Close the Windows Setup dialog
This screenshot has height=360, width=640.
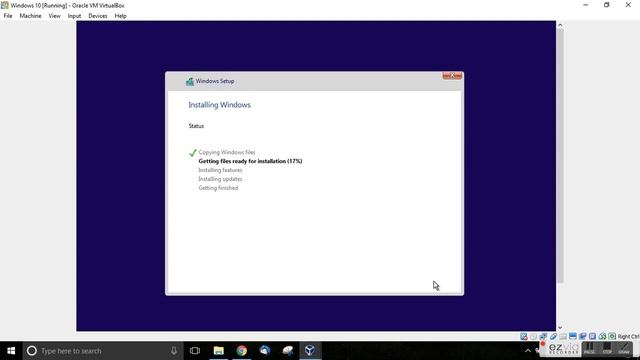452,76
